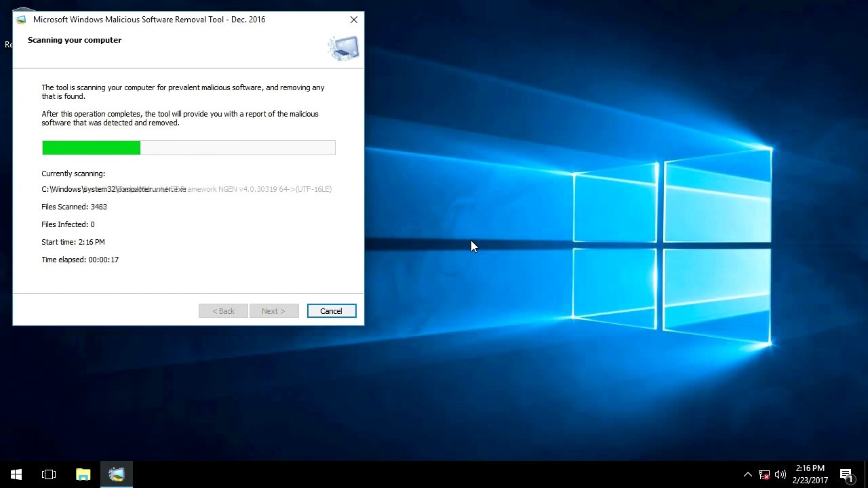Click the disabled Next button
The image size is (868, 488).
click(274, 311)
